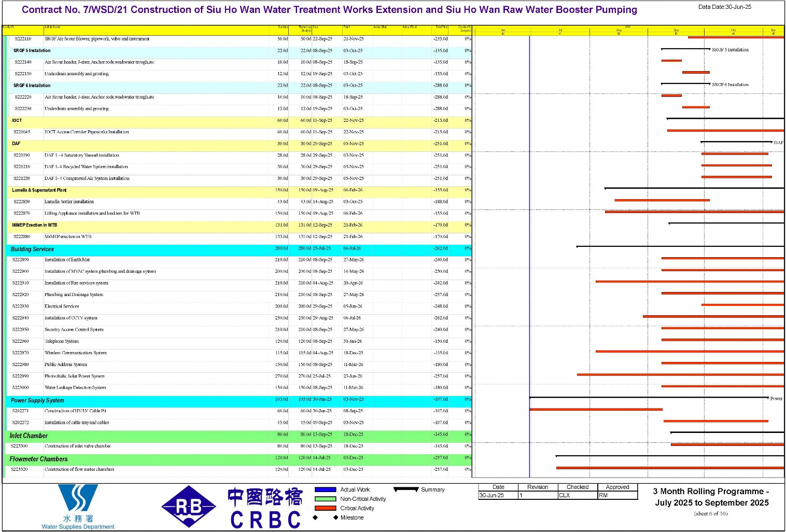The width and height of the screenshot is (786, 532).
Task: Click 'Construction of flow meter chambers' activity
Action: (79, 469)
